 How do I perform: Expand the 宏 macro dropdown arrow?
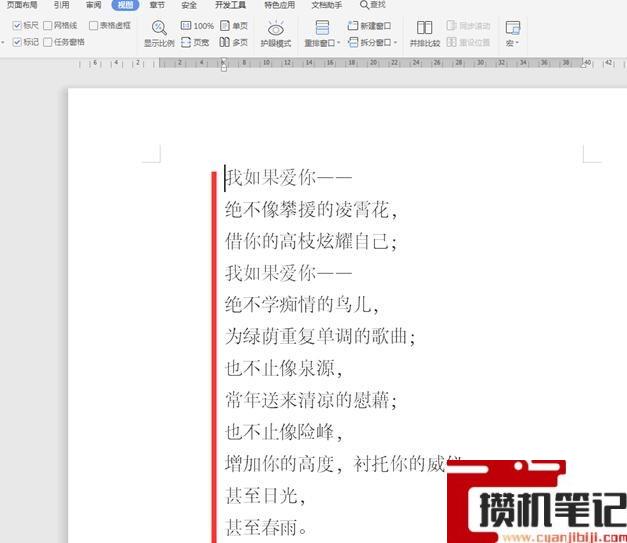click(x=517, y=43)
